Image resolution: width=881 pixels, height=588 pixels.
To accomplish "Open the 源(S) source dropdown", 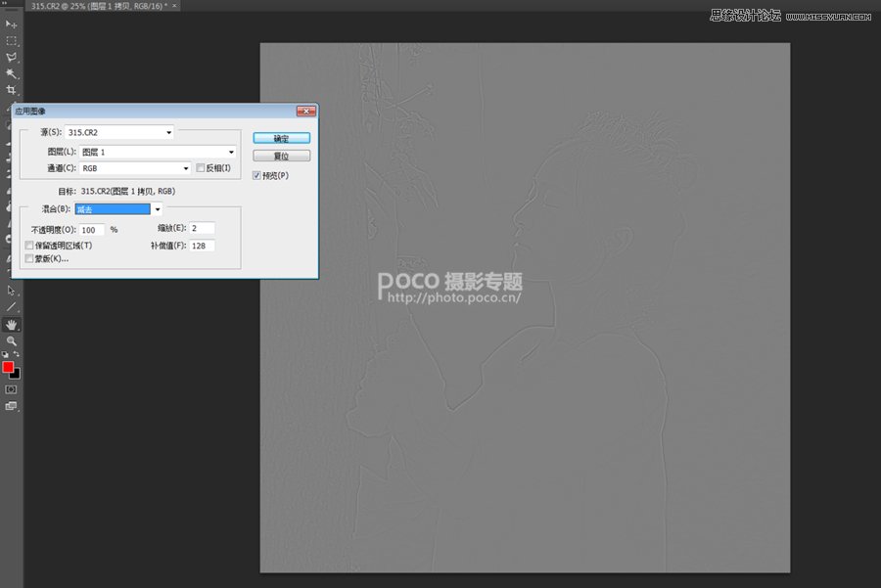I will pyautogui.click(x=119, y=132).
